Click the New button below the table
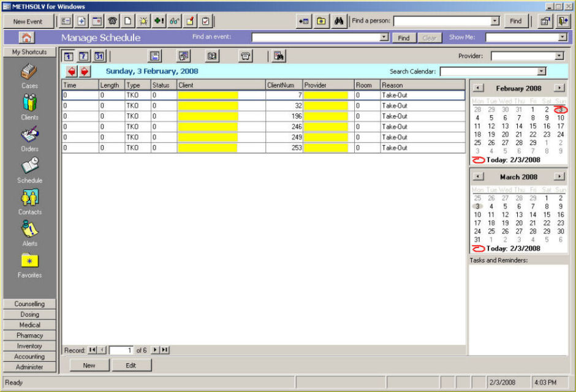 click(89, 366)
